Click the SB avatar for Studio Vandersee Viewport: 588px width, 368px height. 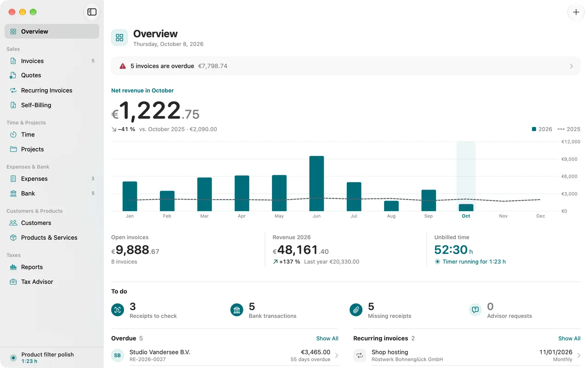click(x=118, y=356)
